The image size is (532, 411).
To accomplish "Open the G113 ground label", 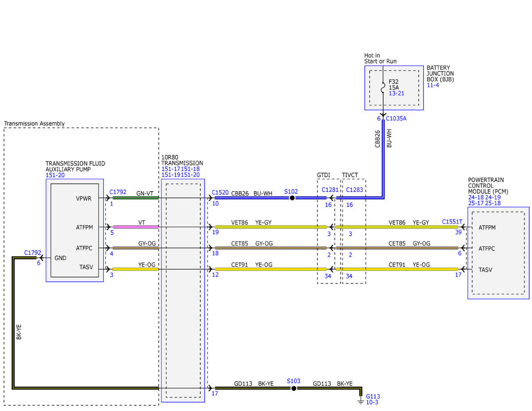I will coord(373,396).
